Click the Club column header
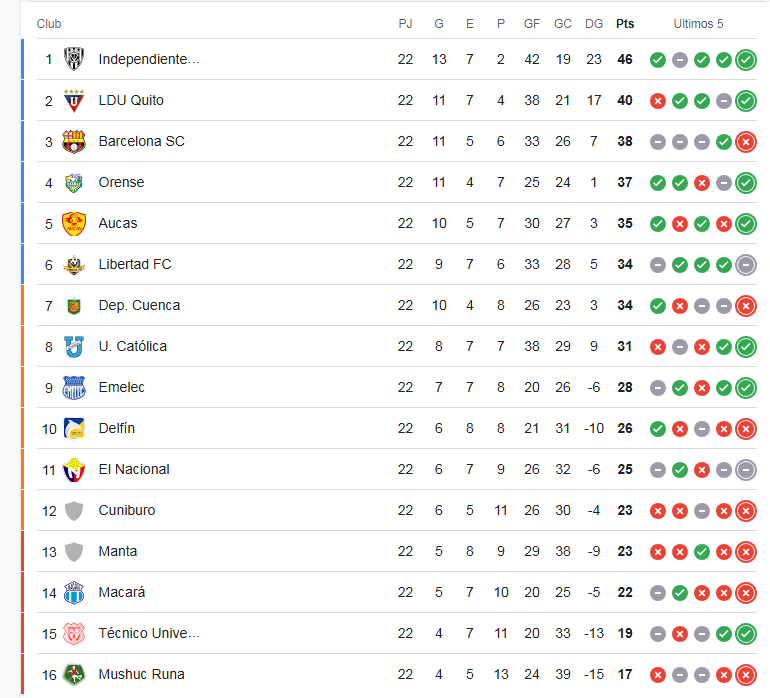Viewport: 770px width, 698px height. pyautogui.click(x=49, y=24)
